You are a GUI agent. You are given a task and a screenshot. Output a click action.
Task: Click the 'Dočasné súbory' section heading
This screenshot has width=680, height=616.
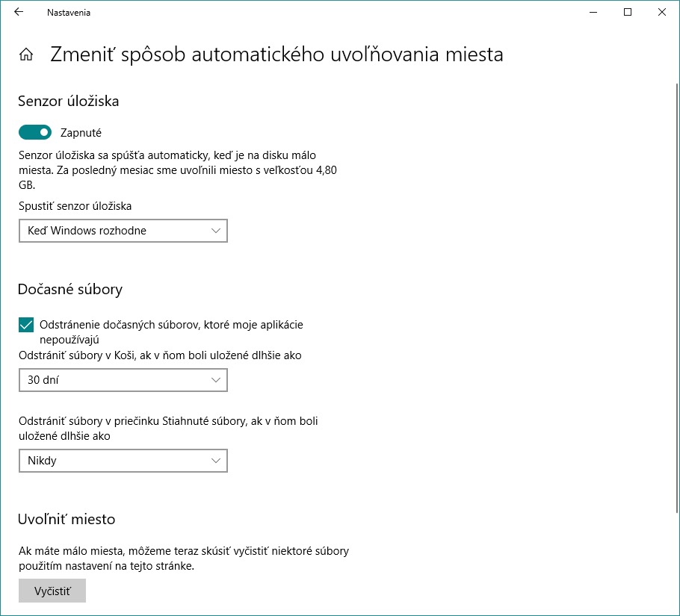pos(70,289)
